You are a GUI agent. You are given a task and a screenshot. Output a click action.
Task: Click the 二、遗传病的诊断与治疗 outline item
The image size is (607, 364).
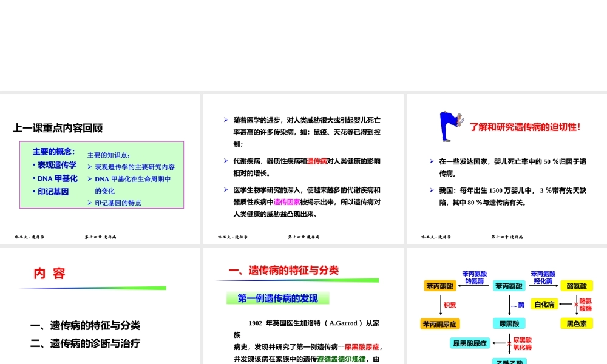pos(86,343)
